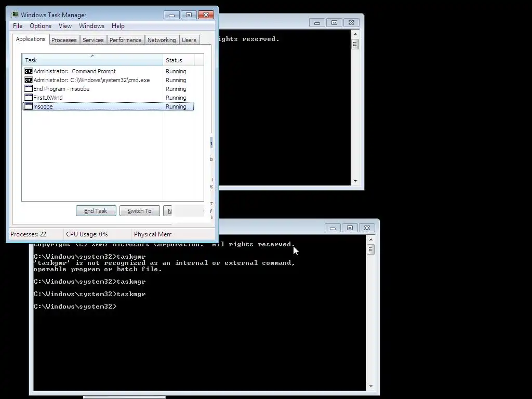This screenshot has height=399, width=532.
Task: Click Running status of msoobe row
Action: (176, 107)
